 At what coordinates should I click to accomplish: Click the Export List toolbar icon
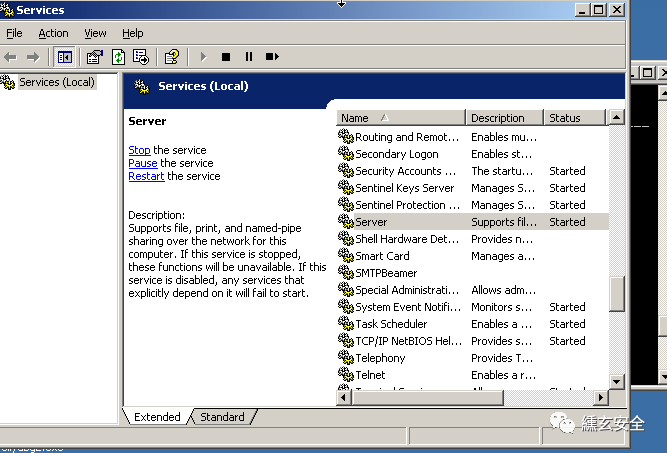tap(141, 57)
